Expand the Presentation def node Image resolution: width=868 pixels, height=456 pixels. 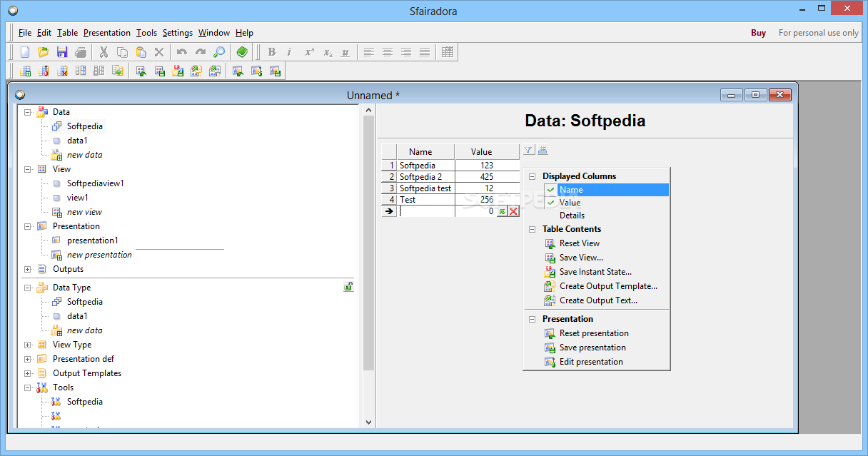point(28,359)
